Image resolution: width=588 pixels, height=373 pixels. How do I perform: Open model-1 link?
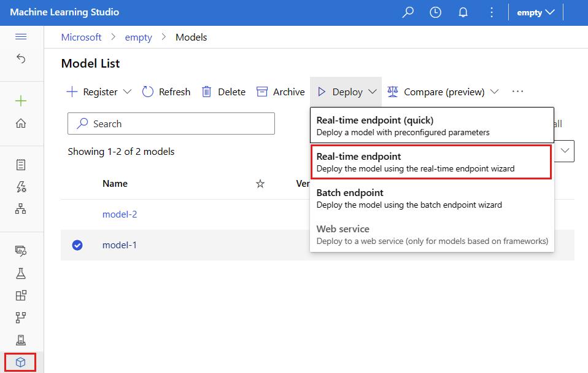pyautogui.click(x=120, y=245)
